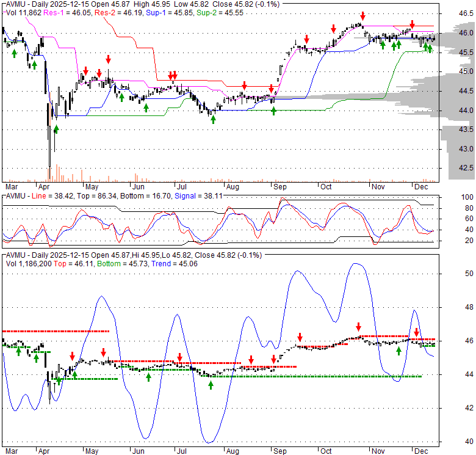Click the green November arrow in the bottom trend chart
Screen dimensions: 476x455
[398, 350]
